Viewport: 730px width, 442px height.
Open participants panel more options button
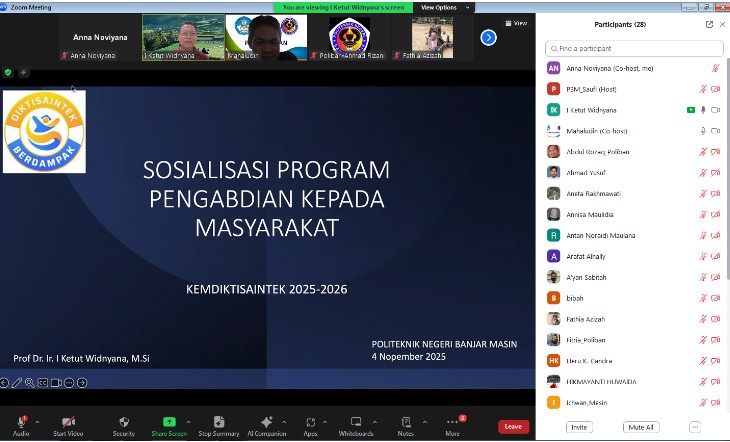point(695,427)
